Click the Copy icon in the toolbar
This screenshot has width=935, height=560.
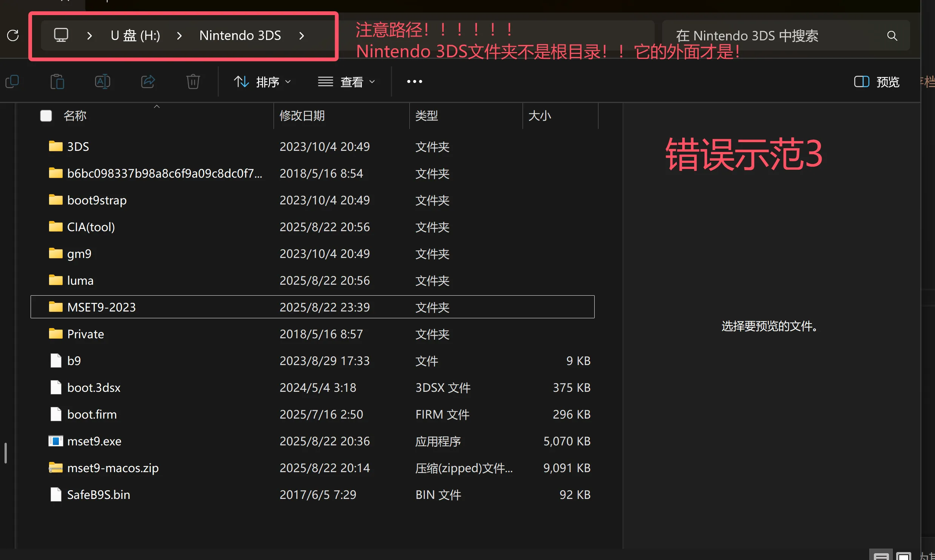point(12,81)
